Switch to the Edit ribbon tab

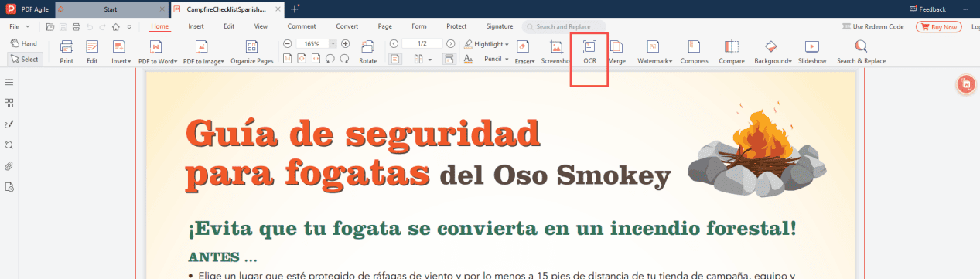click(229, 26)
